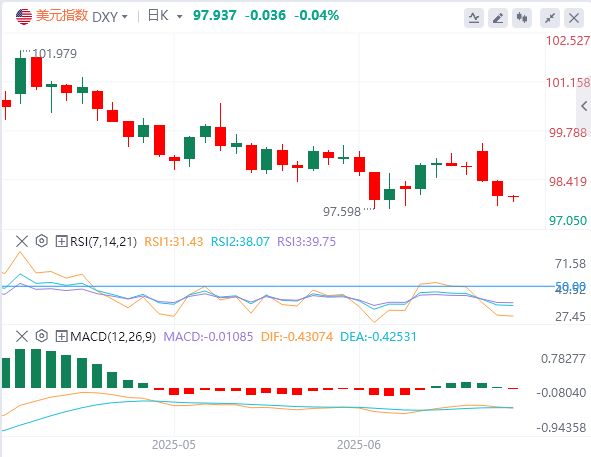Screen dimensions: 591x457
Task: Click the MACD:-0.01085 value
Action: 208,336
